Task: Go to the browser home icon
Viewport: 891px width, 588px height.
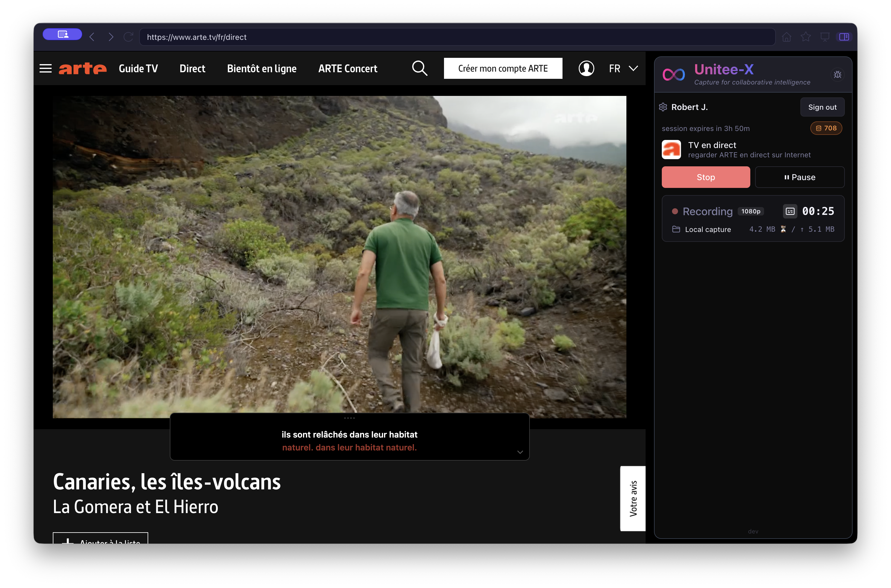Action: pos(786,37)
